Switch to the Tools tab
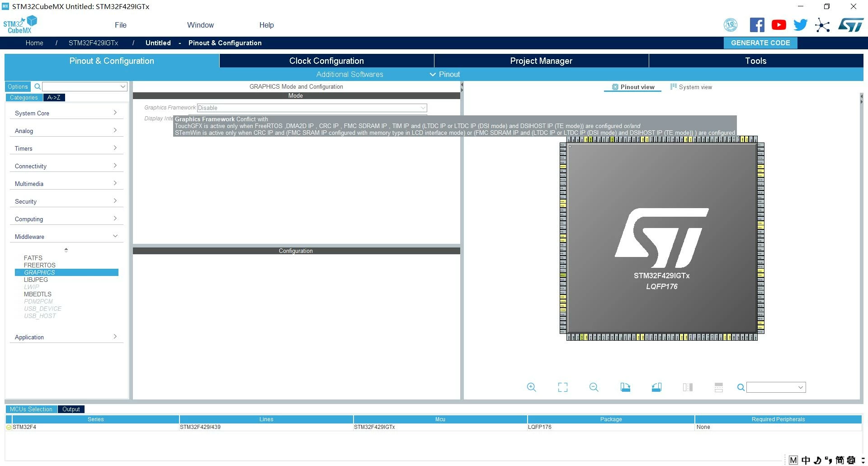Image resolution: width=868 pixels, height=466 pixels. (756, 61)
